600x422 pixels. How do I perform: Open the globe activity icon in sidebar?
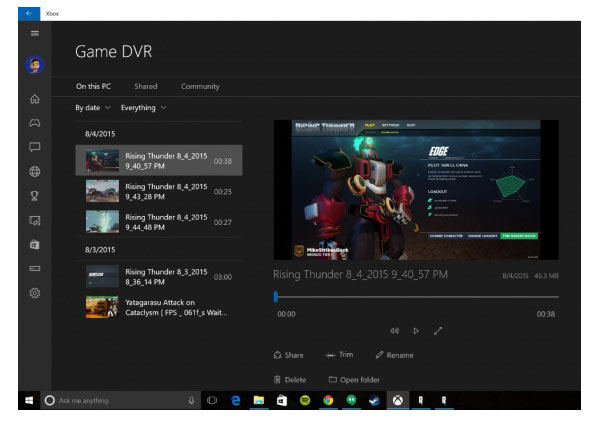35,172
